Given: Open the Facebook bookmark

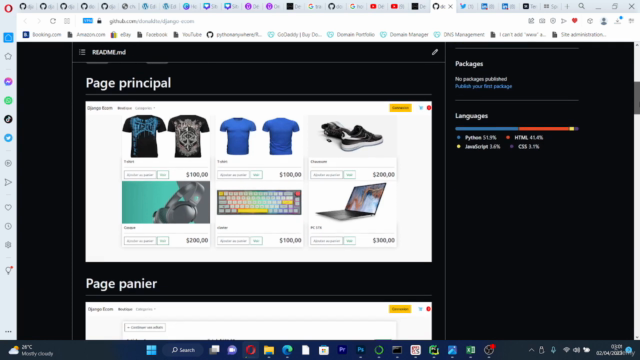Looking at the screenshot, I should [x=152, y=35].
